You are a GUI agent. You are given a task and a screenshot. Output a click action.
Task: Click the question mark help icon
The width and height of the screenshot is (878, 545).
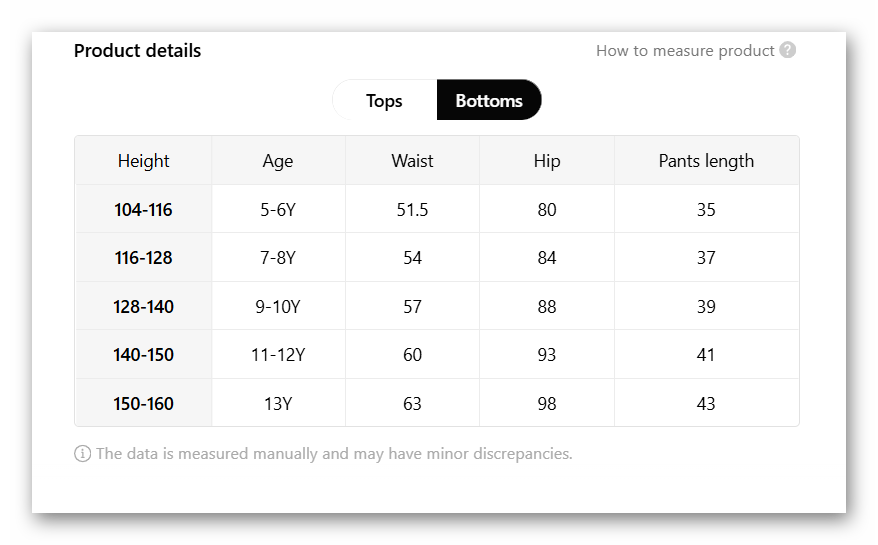(x=788, y=50)
